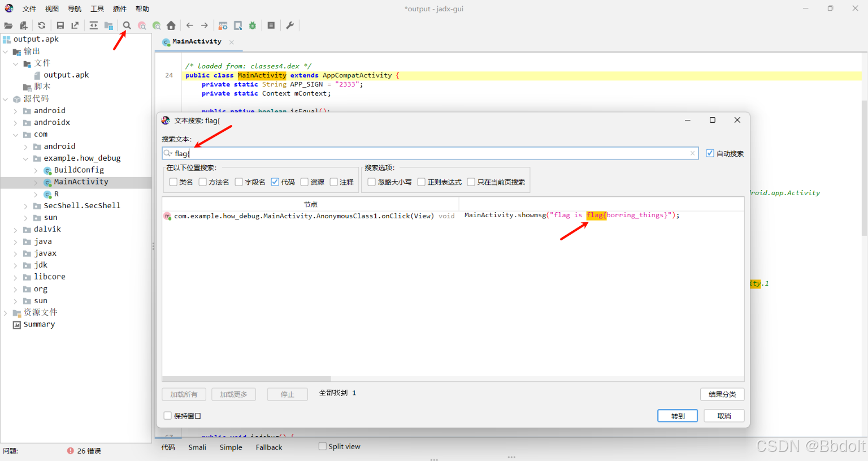This screenshot has height=461, width=868.
Task: Click the 转到 button
Action: tap(678, 416)
